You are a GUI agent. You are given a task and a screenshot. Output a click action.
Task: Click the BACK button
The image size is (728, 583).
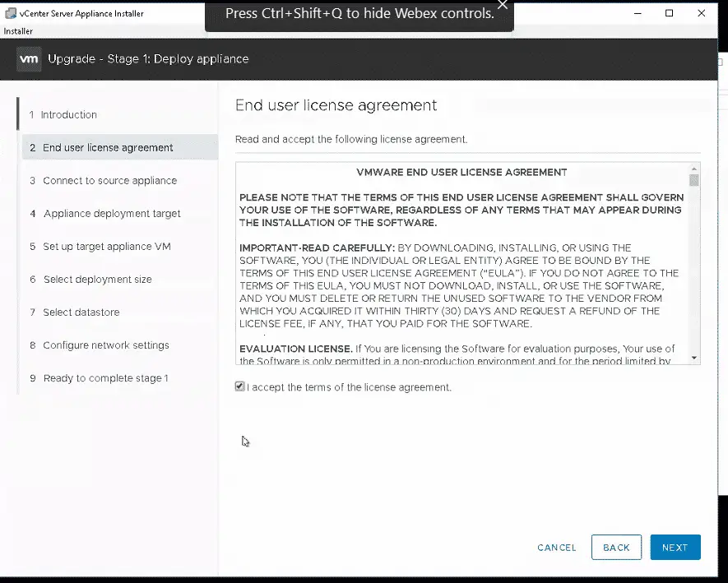[x=616, y=548]
